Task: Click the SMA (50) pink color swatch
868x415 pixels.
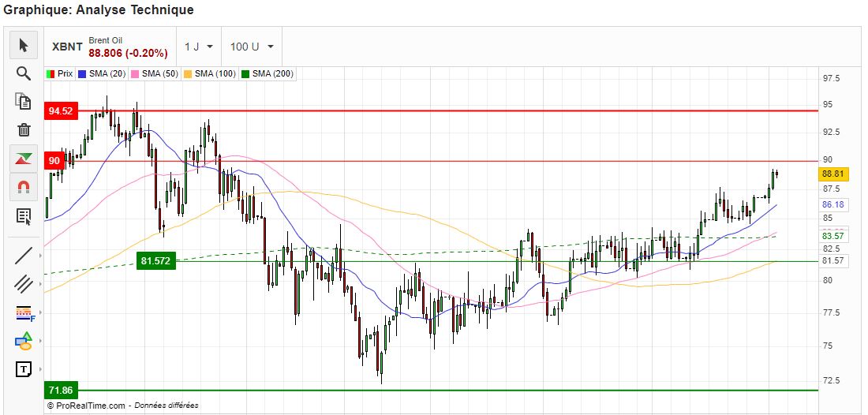Action: (135, 73)
